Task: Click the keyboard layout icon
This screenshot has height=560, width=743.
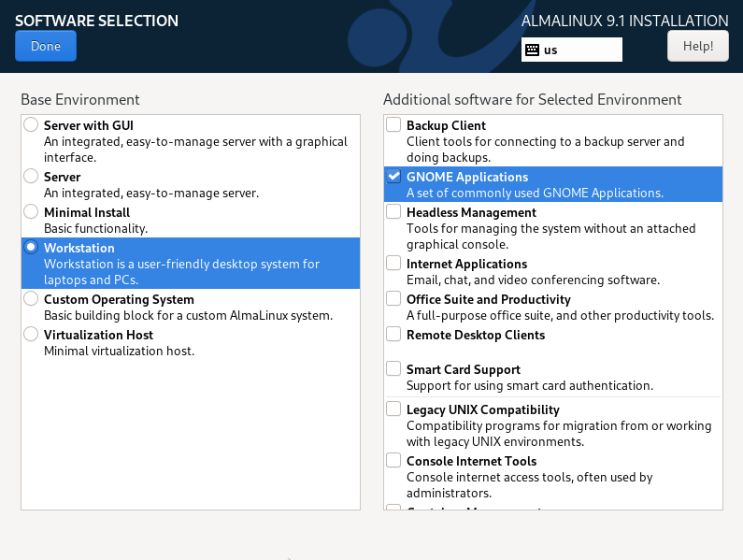Action: click(532, 50)
